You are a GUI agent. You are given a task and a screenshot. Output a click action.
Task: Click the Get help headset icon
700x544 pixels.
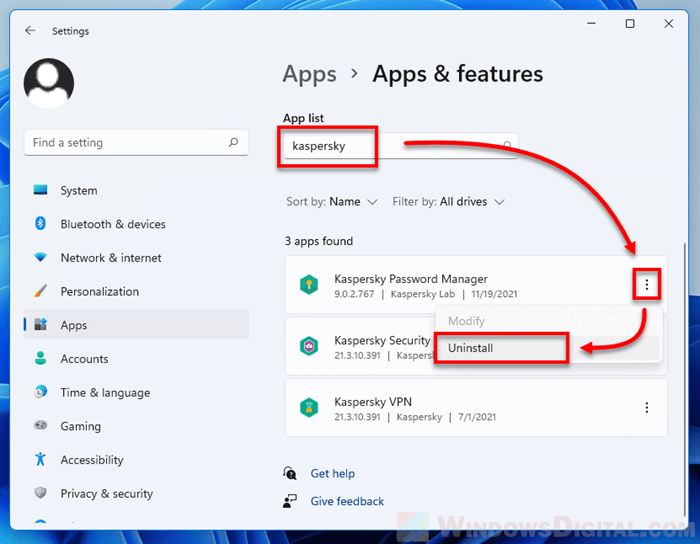(290, 473)
